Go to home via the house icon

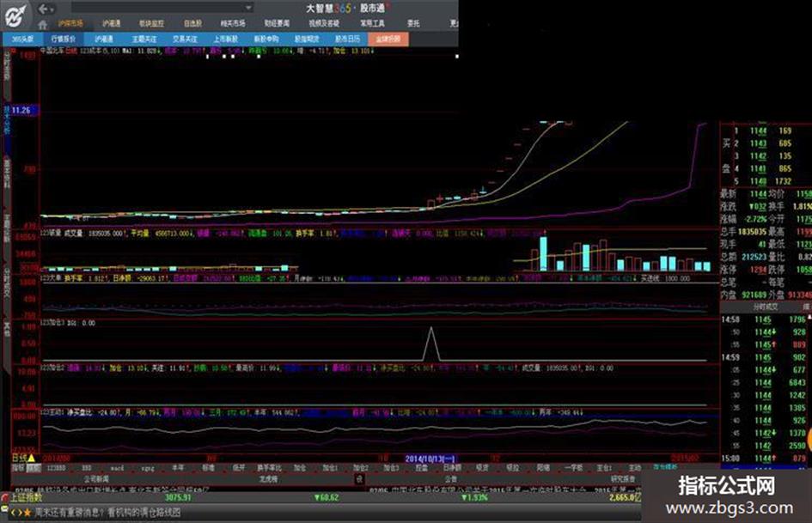click(x=42, y=24)
